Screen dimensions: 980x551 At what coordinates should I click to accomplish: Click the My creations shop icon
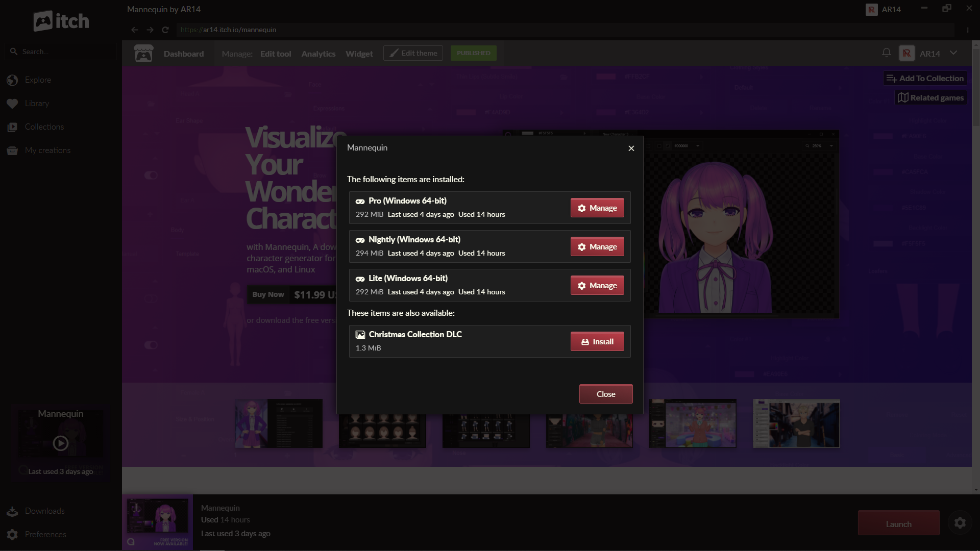pyautogui.click(x=12, y=151)
